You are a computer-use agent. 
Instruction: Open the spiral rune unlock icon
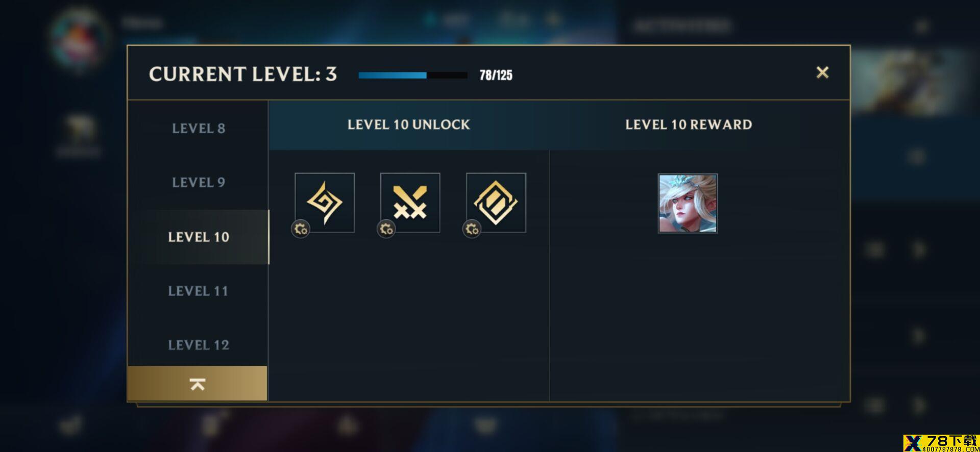325,203
